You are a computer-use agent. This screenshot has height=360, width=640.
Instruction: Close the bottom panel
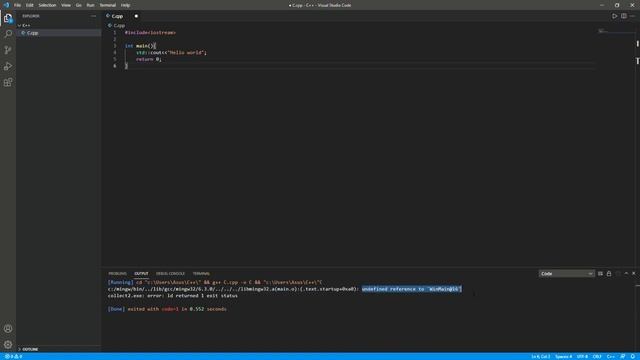pyautogui.click(x=633, y=273)
